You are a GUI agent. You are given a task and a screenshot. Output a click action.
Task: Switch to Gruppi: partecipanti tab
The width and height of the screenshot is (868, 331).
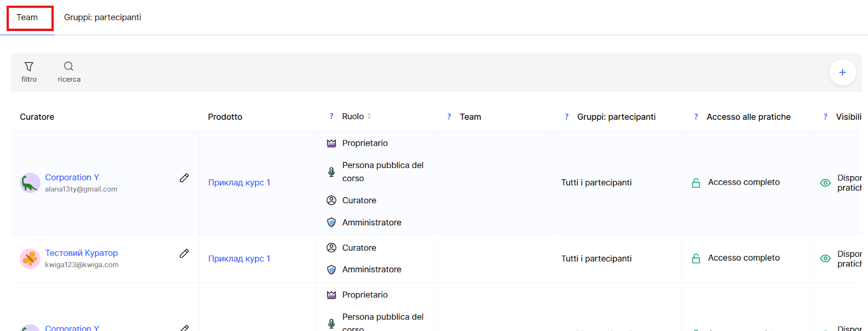(x=103, y=17)
